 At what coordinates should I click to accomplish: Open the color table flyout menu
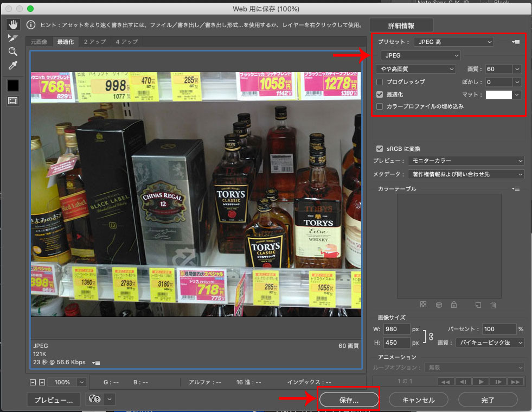(516, 188)
